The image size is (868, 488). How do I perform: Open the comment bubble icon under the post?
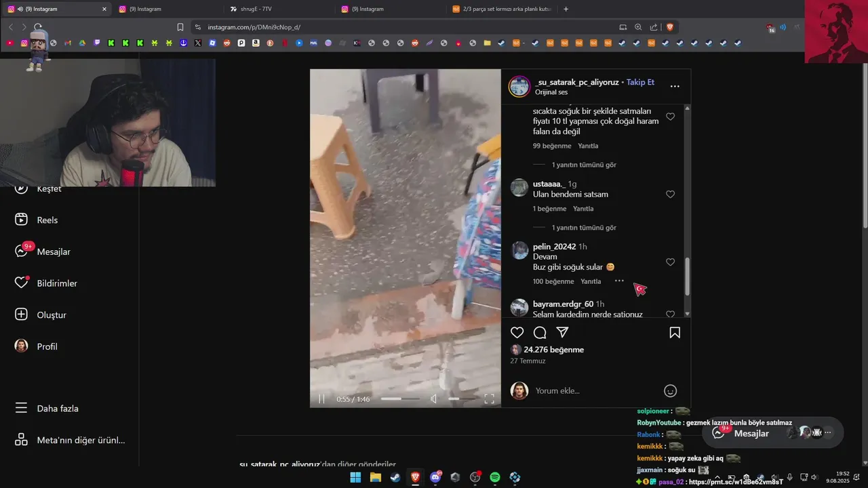(540, 333)
